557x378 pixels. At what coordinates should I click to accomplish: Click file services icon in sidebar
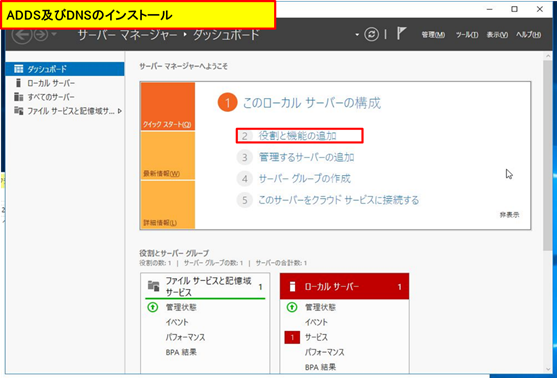18,111
